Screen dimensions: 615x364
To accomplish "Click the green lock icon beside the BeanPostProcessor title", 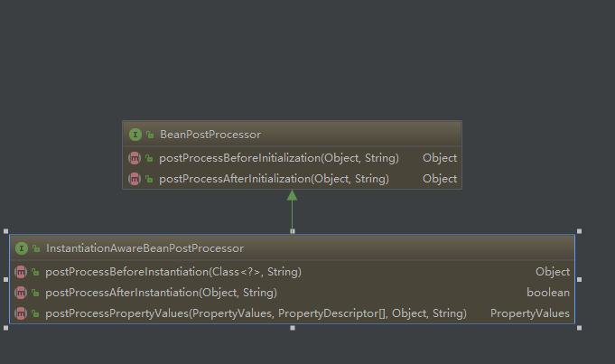I will [150, 135].
